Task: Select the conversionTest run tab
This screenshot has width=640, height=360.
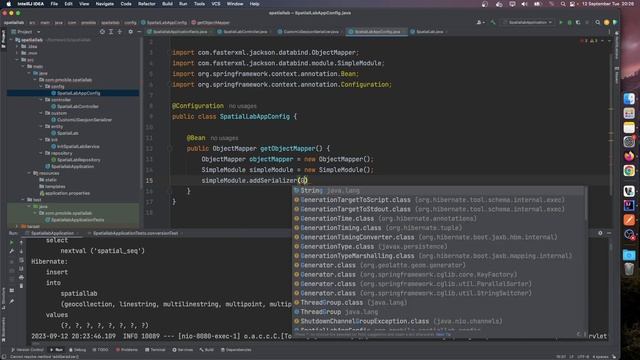Action: [x=135, y=233]
